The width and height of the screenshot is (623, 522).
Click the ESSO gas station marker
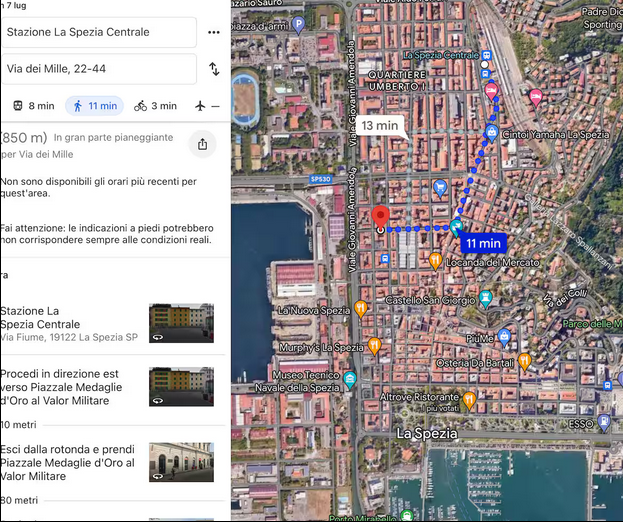[x=604, y=423]
